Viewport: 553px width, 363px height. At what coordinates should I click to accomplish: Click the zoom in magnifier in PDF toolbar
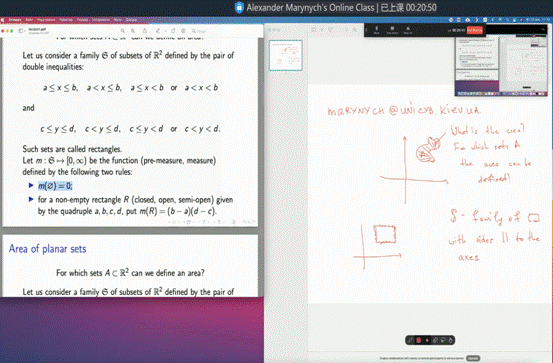click(x=133, y=31)
